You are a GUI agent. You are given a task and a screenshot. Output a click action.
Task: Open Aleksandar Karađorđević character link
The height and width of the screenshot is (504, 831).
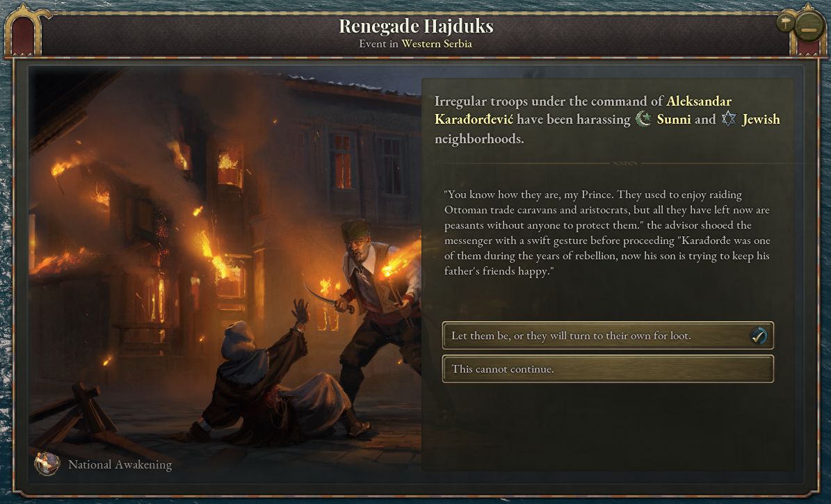coord(583,110)
